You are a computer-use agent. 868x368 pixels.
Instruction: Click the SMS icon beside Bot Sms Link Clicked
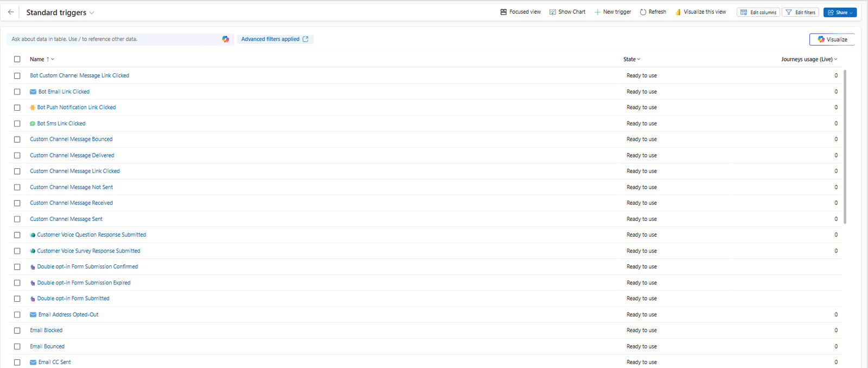coord(33,124)
